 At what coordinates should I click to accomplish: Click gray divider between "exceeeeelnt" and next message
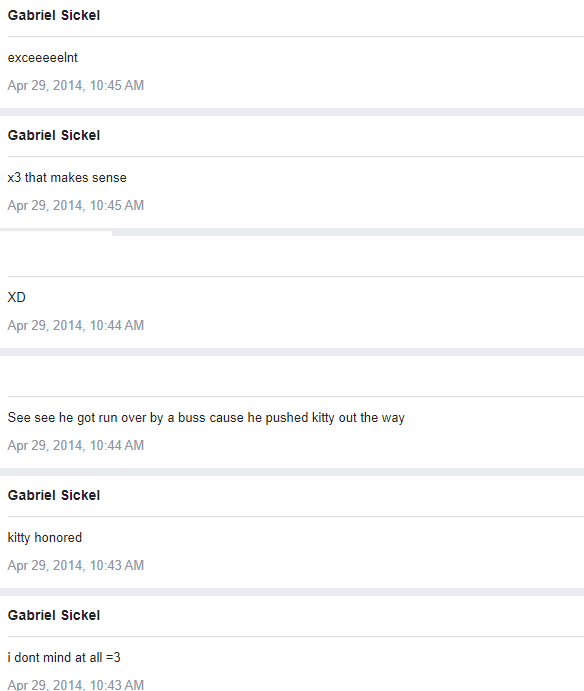click(292, 112)
